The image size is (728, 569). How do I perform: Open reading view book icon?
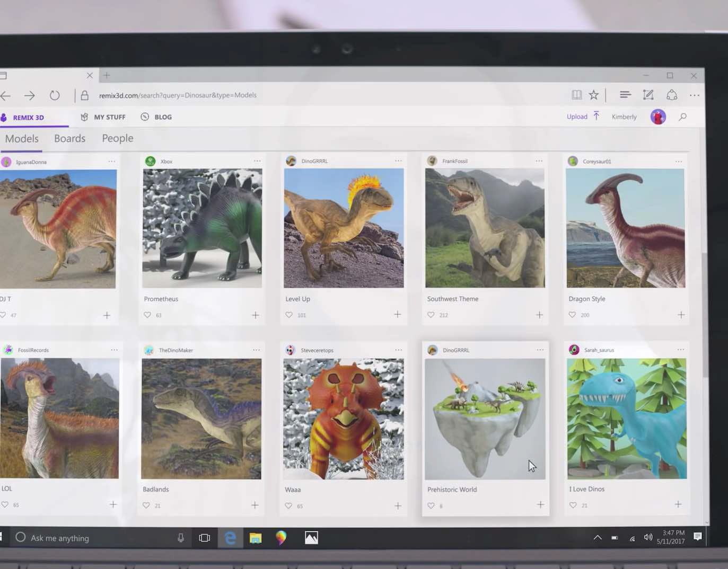click(577, 95)
